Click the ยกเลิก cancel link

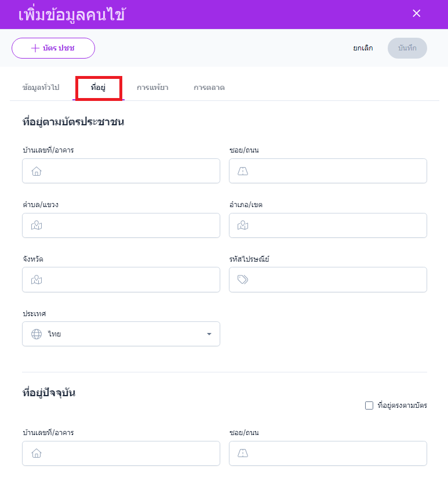click(x=363, y=48)
